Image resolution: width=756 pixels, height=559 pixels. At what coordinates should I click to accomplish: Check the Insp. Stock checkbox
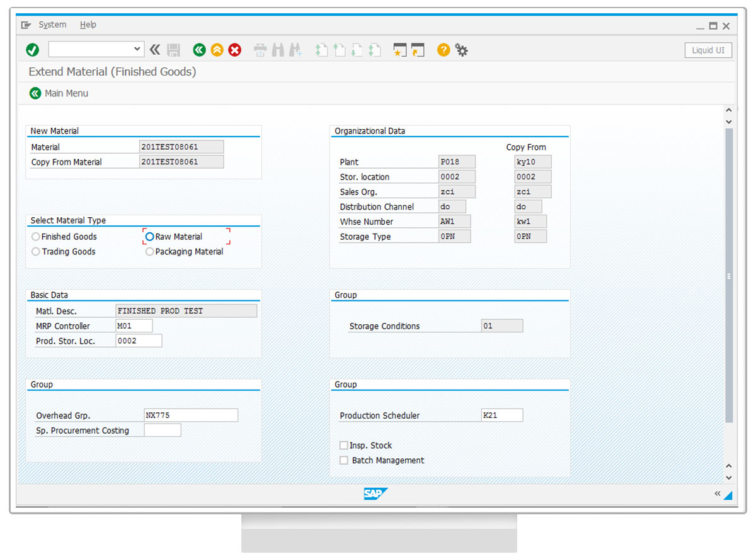pyautogui.click(x=344, y=446)
